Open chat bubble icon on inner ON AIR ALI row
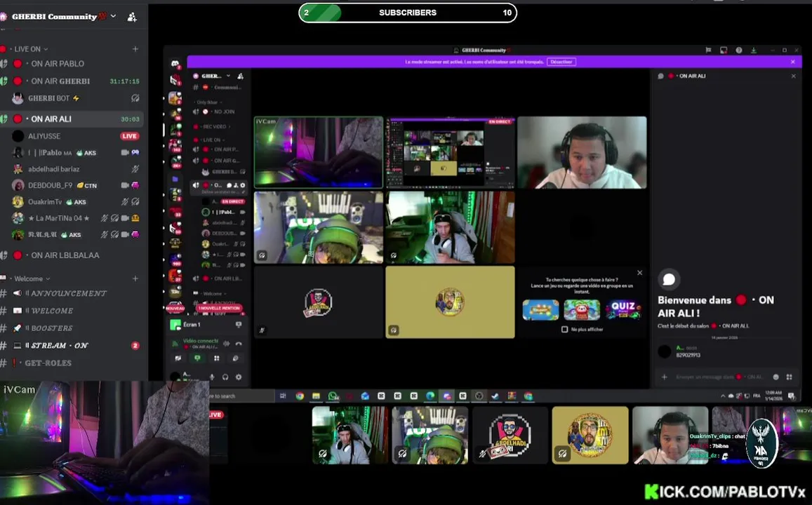Viewport: 812px width, 505px height. pos(229,184)
